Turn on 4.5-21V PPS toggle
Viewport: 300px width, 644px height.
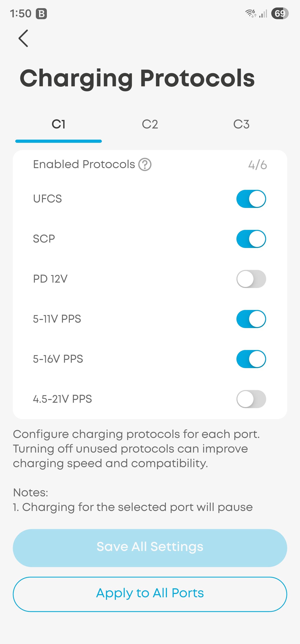click(251, 399)
